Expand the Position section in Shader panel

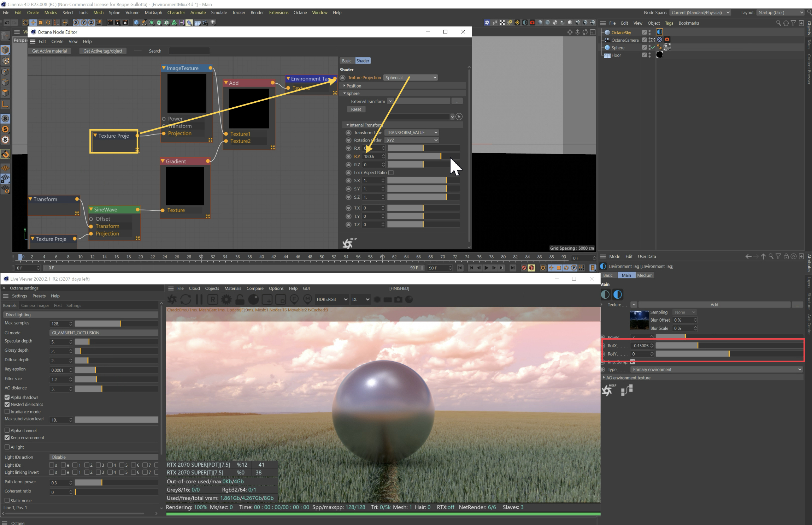coord(353,86)
